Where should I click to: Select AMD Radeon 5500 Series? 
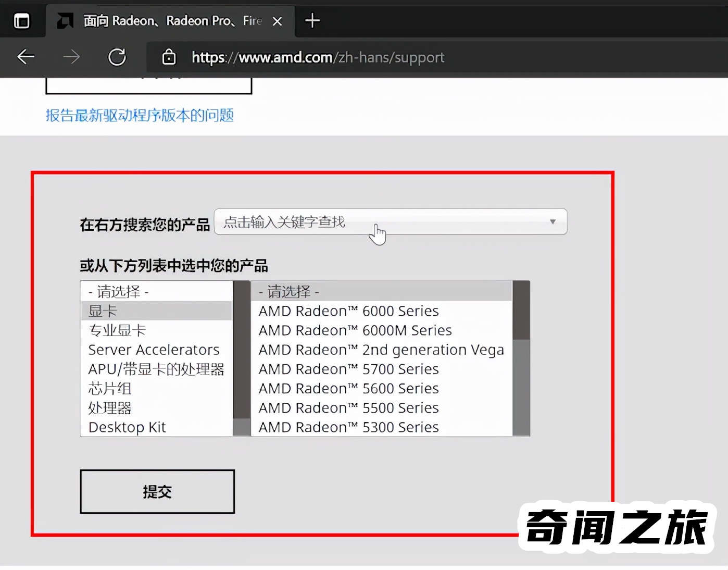(x=382, y=408)
